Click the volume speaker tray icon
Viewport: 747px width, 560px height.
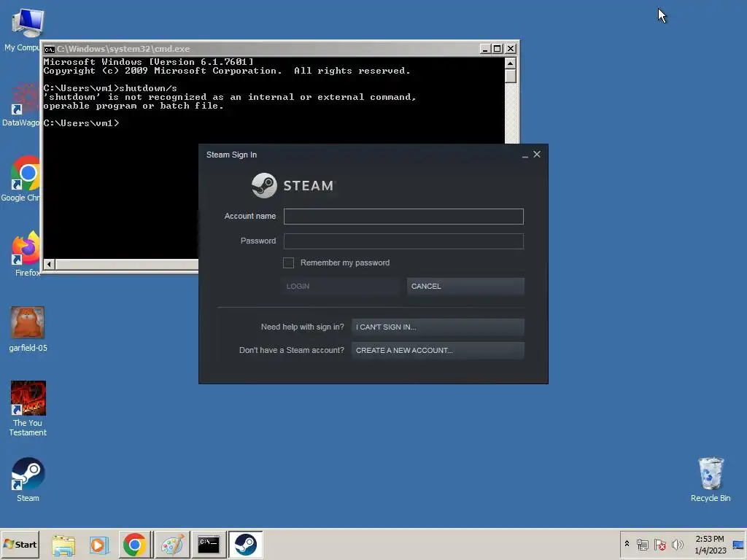click(x=677, y=544)
